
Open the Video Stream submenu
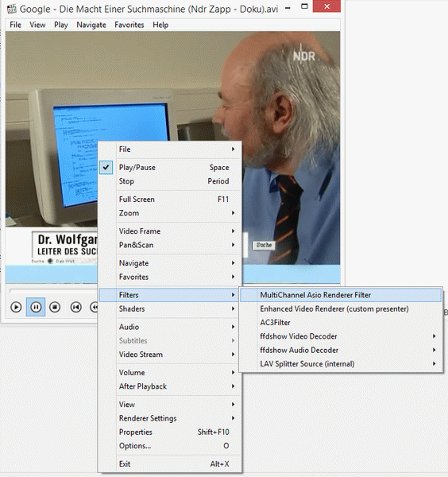(170, 355)
